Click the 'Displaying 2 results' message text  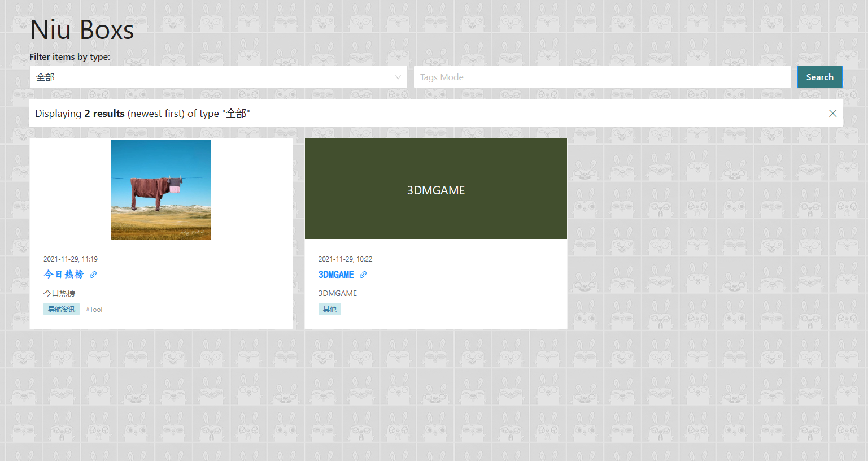[x=142, y=114]
